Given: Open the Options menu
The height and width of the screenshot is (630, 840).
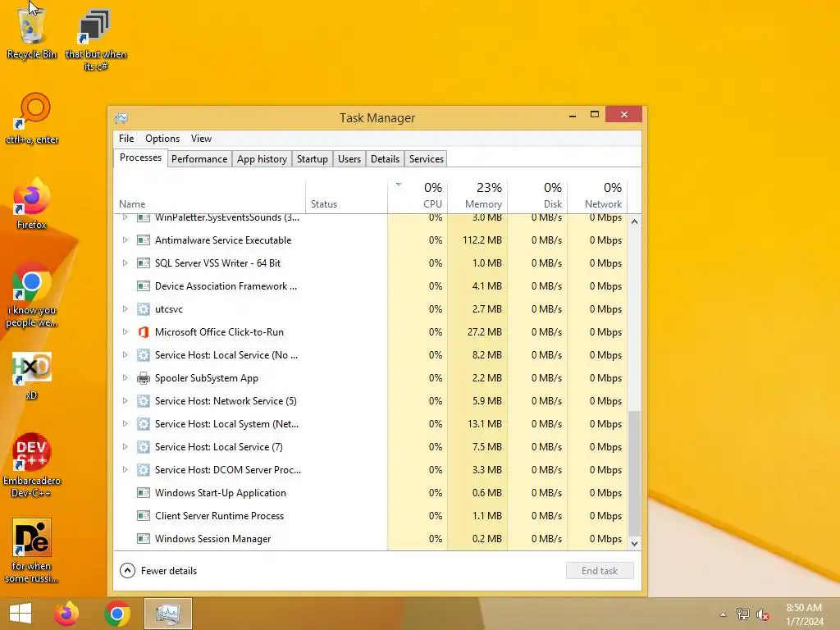Looking at the screenshot, I should 162,139.
